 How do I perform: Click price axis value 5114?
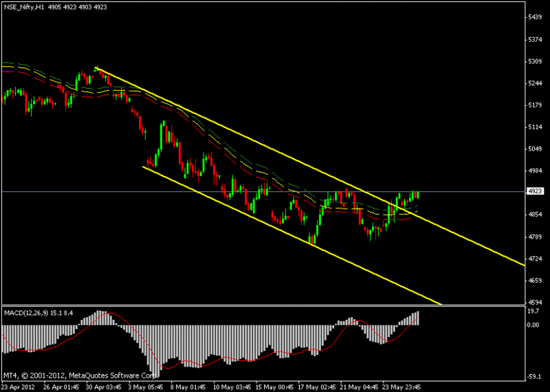tap(535, 127)
